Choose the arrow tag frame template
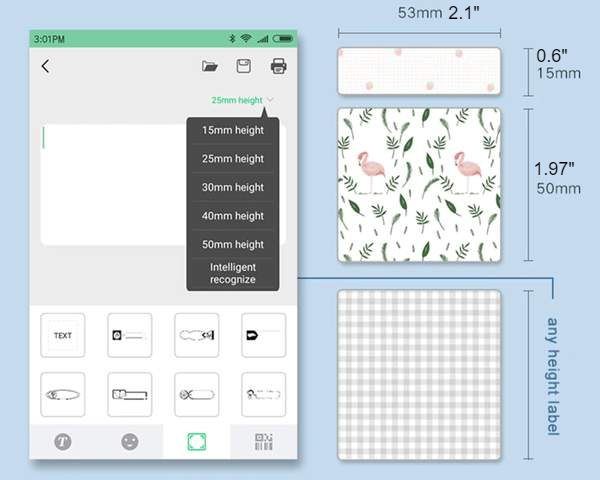The height and width of the screenshot is (480, 600). 263,336
